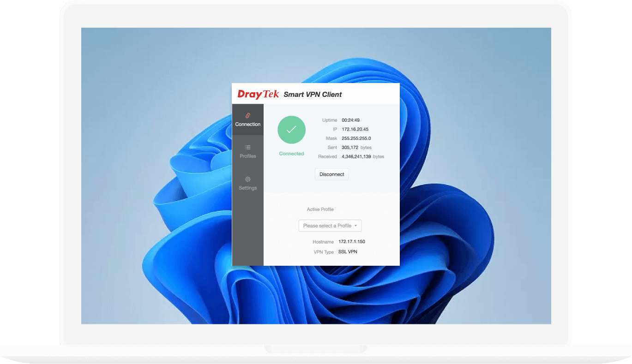The image size is (632, 364).
Task: Switch to the Profiles tab
Action: click(x=248, y=151)
